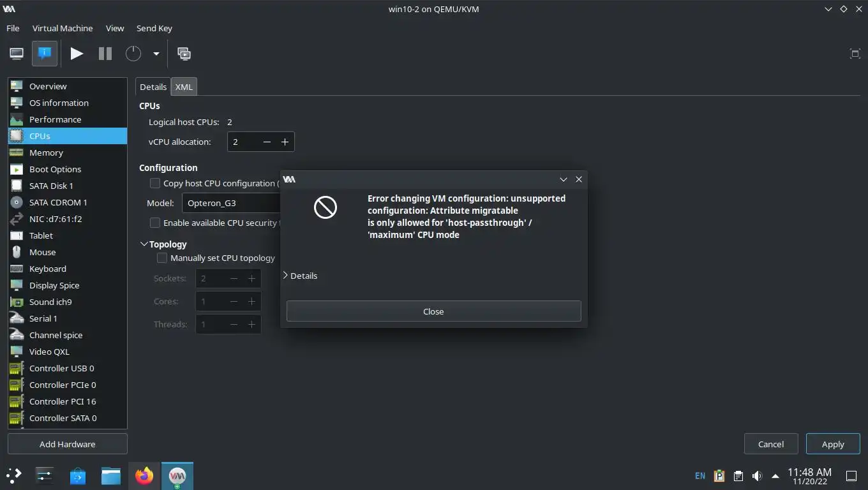Switch to the Details tab
This screenshot has height=490, width=868.
pos(153,87)
